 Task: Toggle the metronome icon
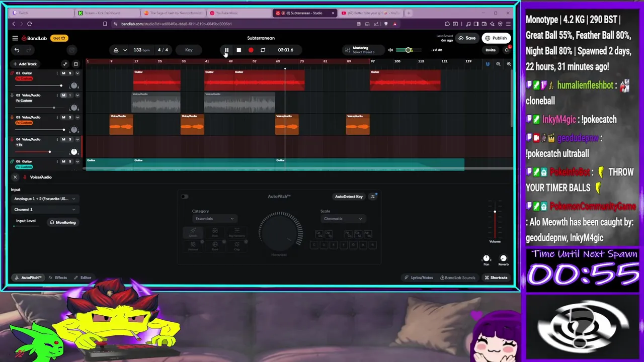click(116, 50)
